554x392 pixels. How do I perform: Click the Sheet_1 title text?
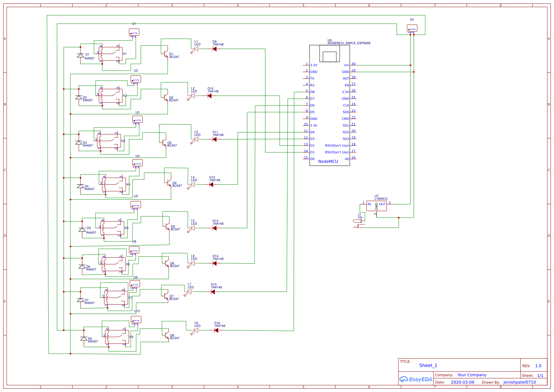pyautogui.click(x=428, y=366)
